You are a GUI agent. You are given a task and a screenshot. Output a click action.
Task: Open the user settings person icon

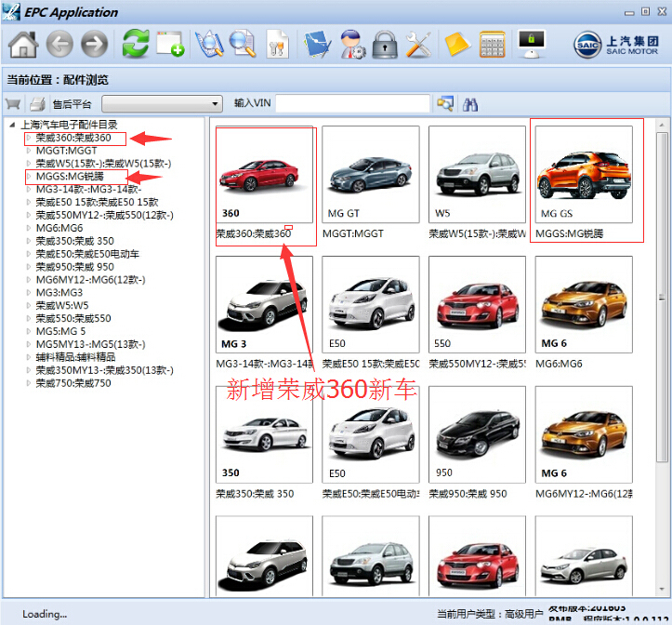click(353, 44)
